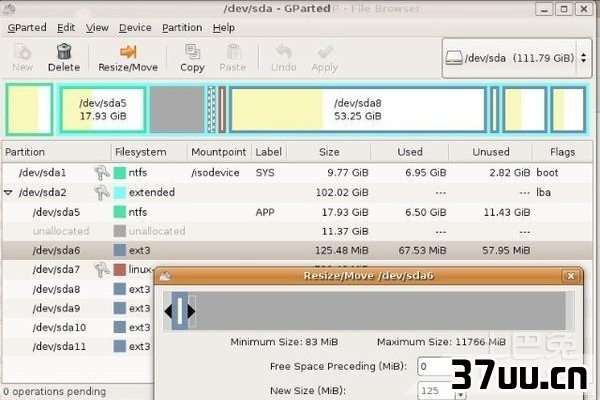Sort by the Partition column header

click(x=56, y=152)
